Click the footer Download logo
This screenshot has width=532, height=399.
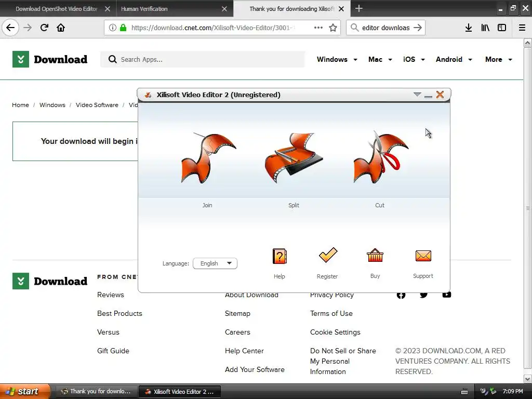(x=50, y=281)
